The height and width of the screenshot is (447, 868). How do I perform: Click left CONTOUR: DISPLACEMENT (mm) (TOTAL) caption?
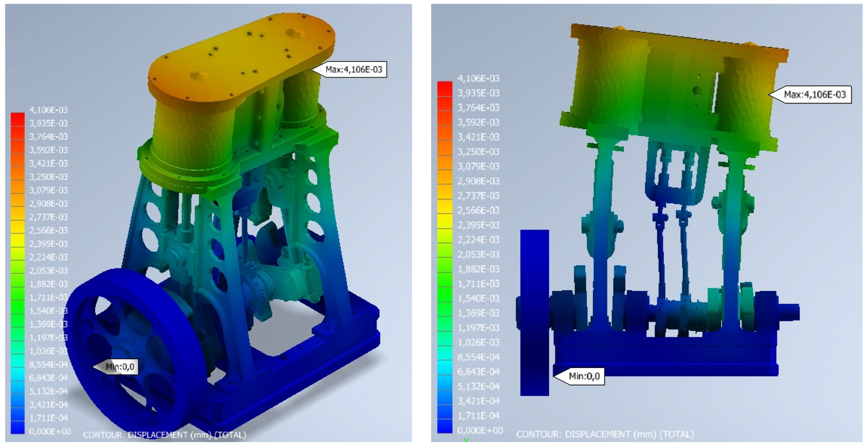point(164,435)
